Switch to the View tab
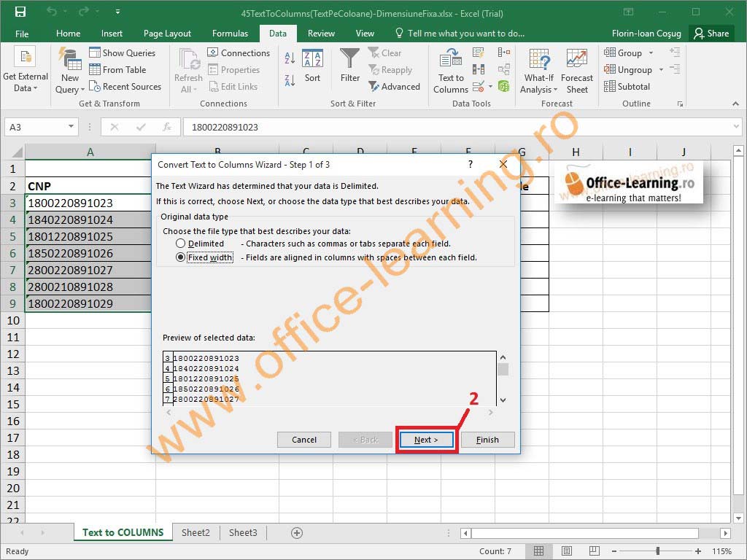This screenshot has height=560, width=747. click(x=365, y=34)
